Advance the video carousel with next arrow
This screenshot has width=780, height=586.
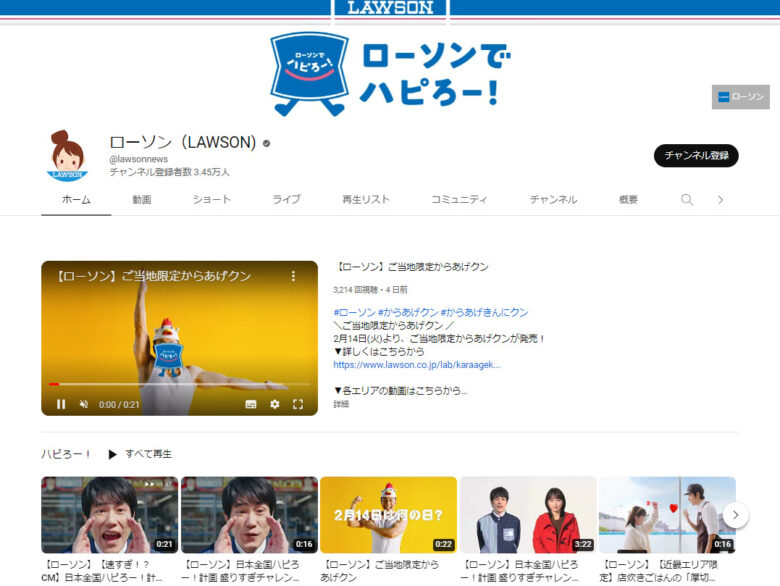[x=736, y=515]
